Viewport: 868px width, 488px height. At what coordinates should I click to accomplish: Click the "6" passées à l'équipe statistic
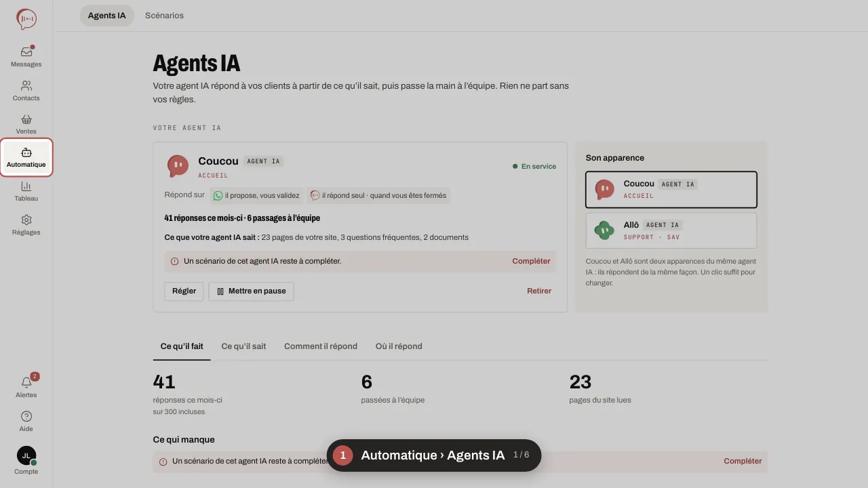pos(367,382)
